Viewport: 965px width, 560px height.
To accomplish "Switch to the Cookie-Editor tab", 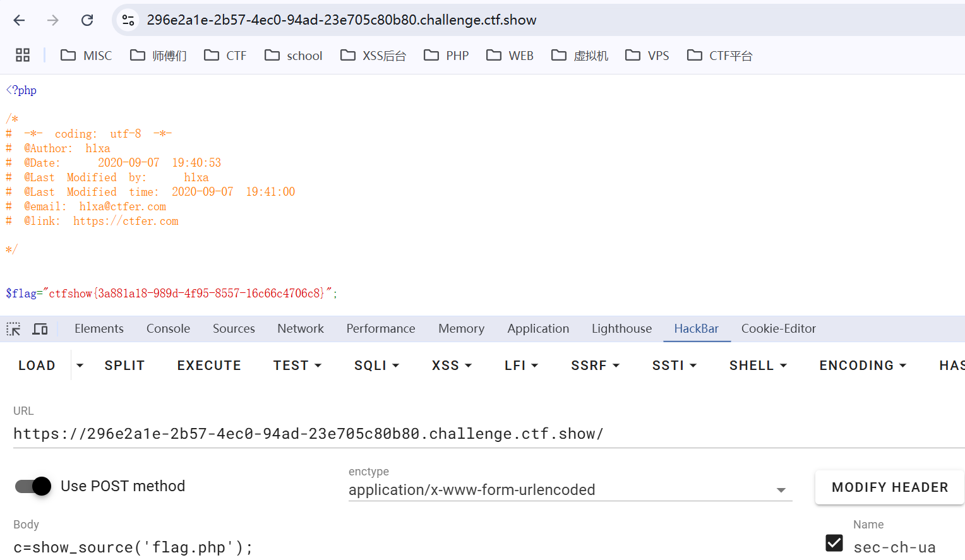I will [x=778, y=329].
